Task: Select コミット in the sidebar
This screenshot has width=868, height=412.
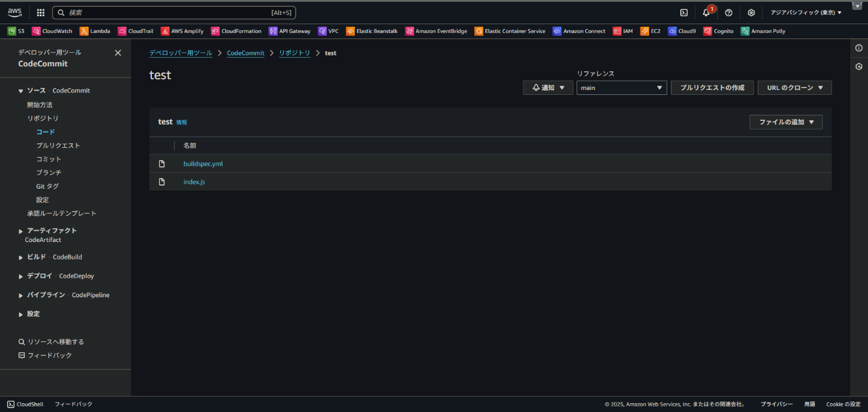Action: pos(49,159)
